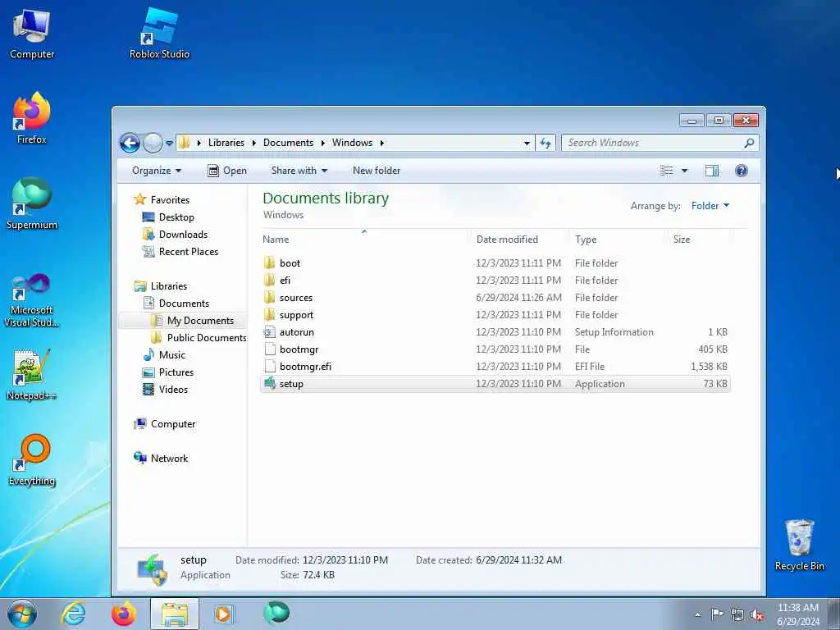Go back with Explorer back arrow

[x=130, y=143]
